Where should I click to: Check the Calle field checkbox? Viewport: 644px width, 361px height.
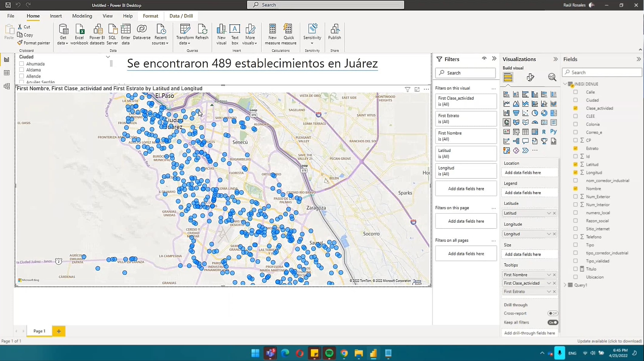coord(576,92)
